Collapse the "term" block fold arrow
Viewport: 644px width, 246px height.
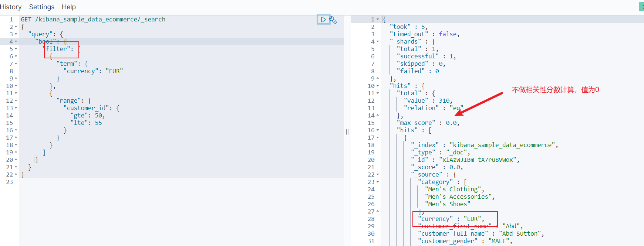point(16,64)
